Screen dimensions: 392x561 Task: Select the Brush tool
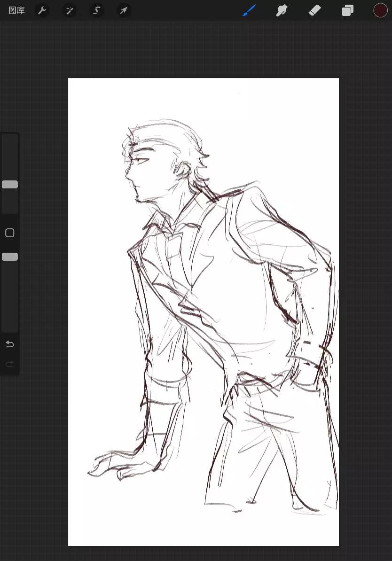click(x=249, y=10)
